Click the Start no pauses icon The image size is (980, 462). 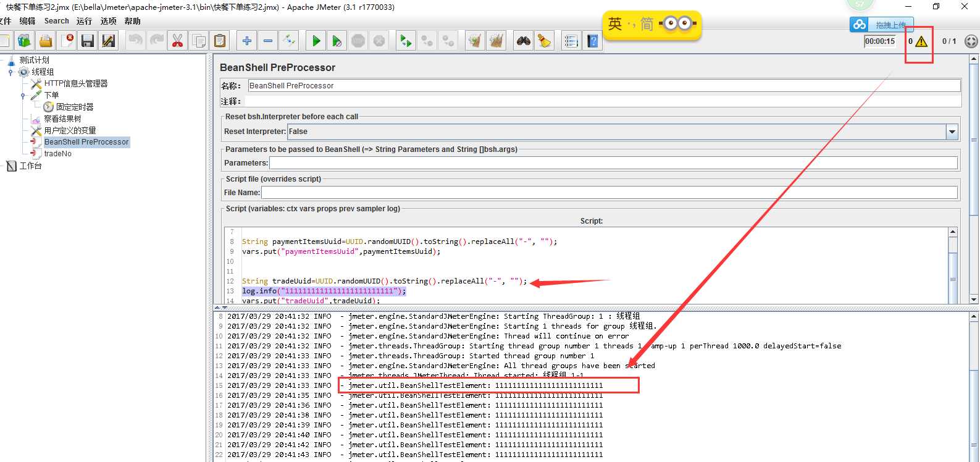click(x=337, y=41)
